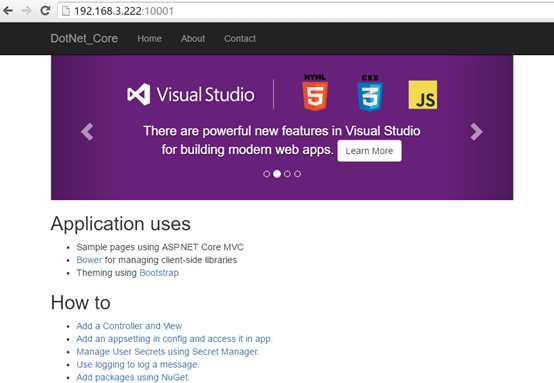
Task: Reload the page with refresh icon
Action: [45, 11]
